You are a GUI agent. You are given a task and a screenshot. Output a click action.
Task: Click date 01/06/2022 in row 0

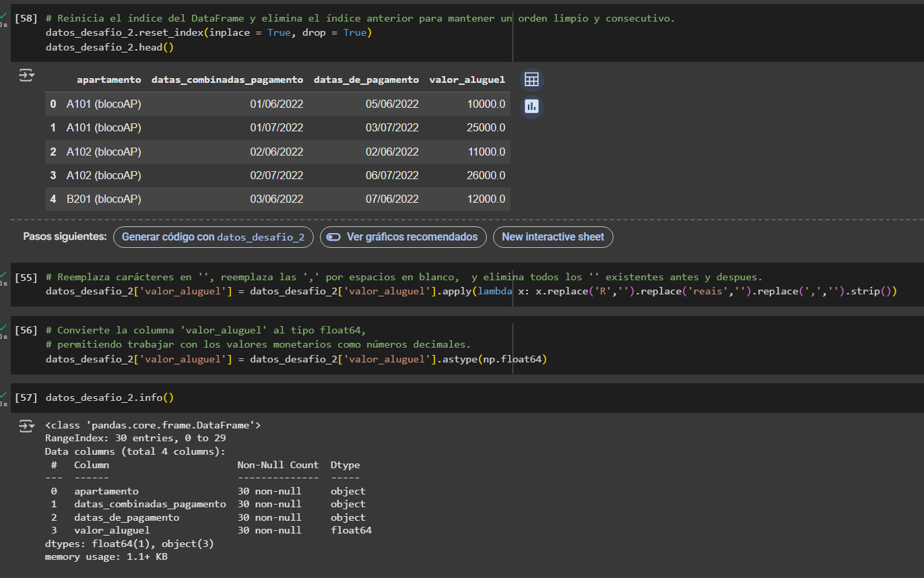click(x=277, y=104)
